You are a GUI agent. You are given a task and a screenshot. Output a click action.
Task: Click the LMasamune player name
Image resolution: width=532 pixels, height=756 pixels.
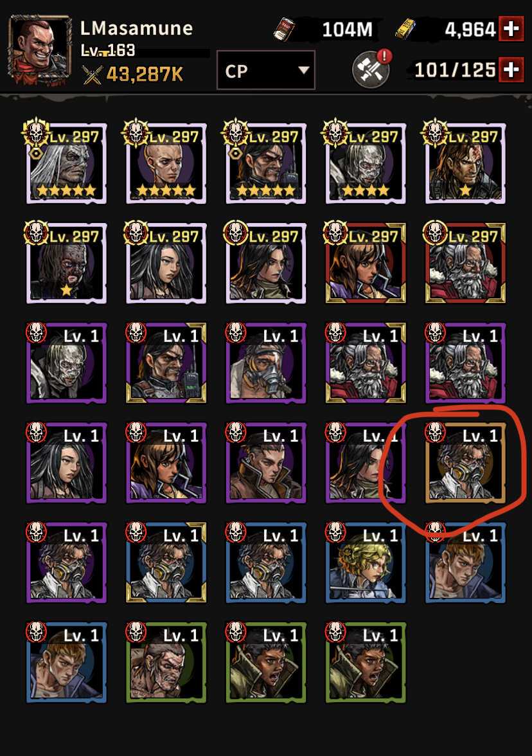pyautogui.click(x=137, y=28)
